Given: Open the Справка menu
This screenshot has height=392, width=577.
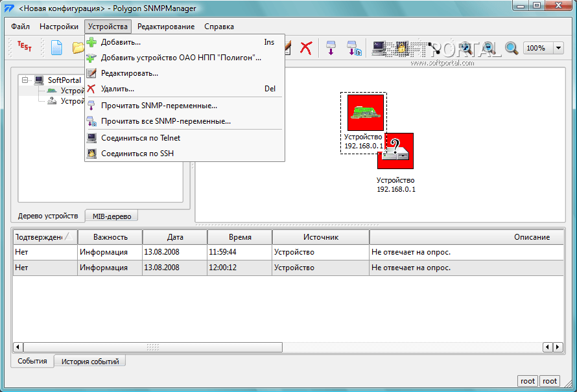Looking at the screenshot, I should coord(219,27).
